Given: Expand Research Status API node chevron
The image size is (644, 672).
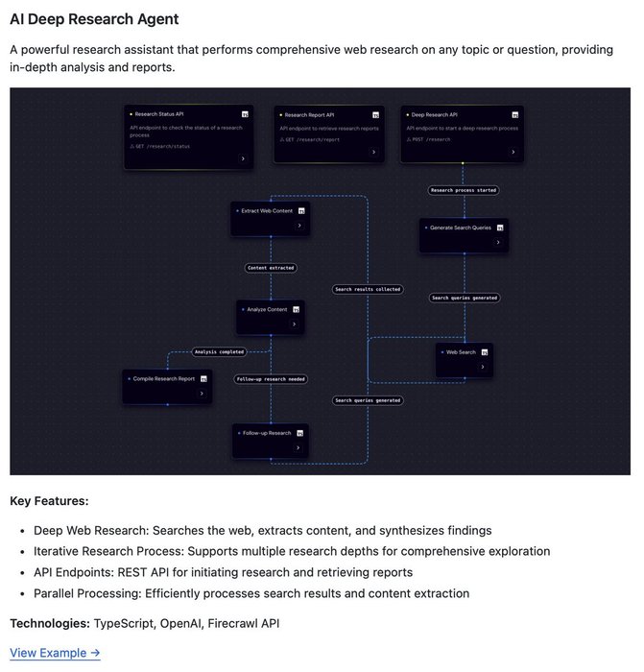Looking at the screenshot, I should coord(243,158).
